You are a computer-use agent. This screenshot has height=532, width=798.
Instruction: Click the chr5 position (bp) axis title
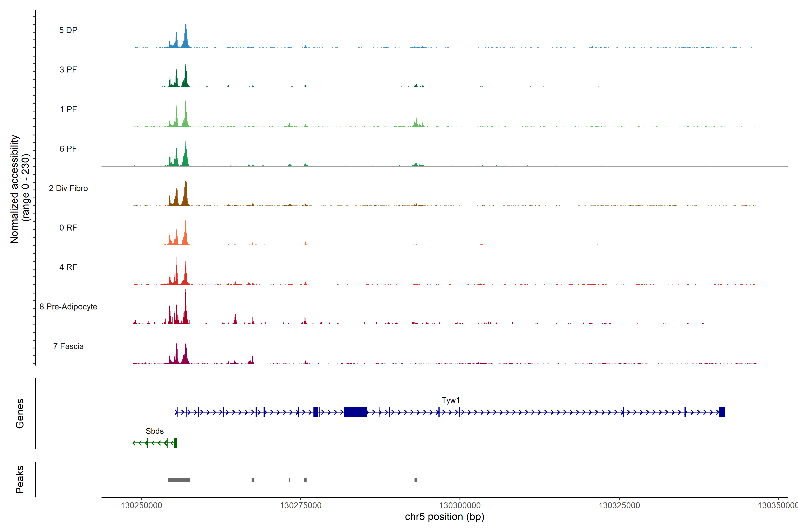click(x=444, y=517)
